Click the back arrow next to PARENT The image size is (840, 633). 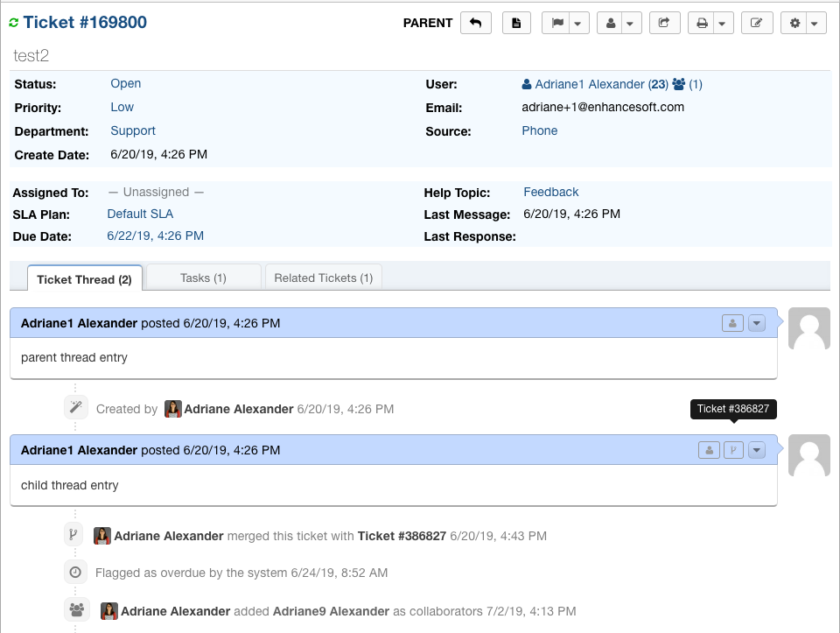pyautogui.click(x=476, y=24)
